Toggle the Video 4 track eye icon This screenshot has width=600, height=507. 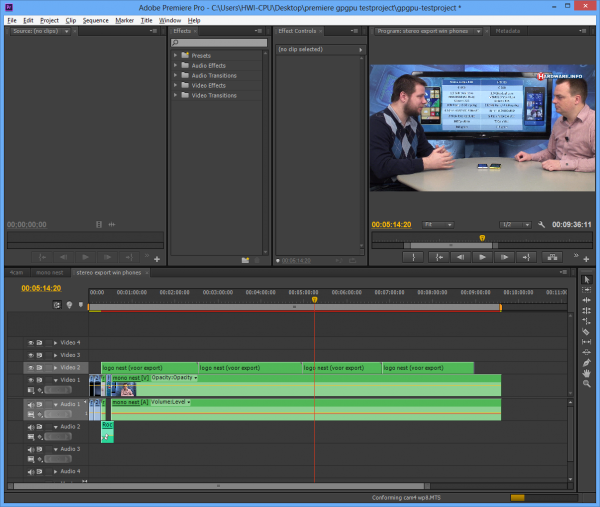click(x=31, y=343)
